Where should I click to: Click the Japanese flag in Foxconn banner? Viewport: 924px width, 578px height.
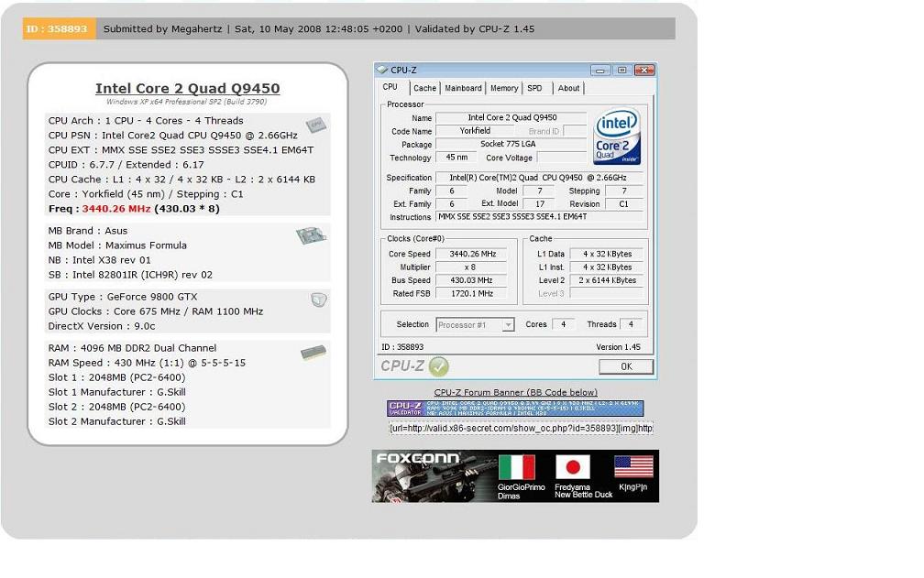click(x=572, y=467)
